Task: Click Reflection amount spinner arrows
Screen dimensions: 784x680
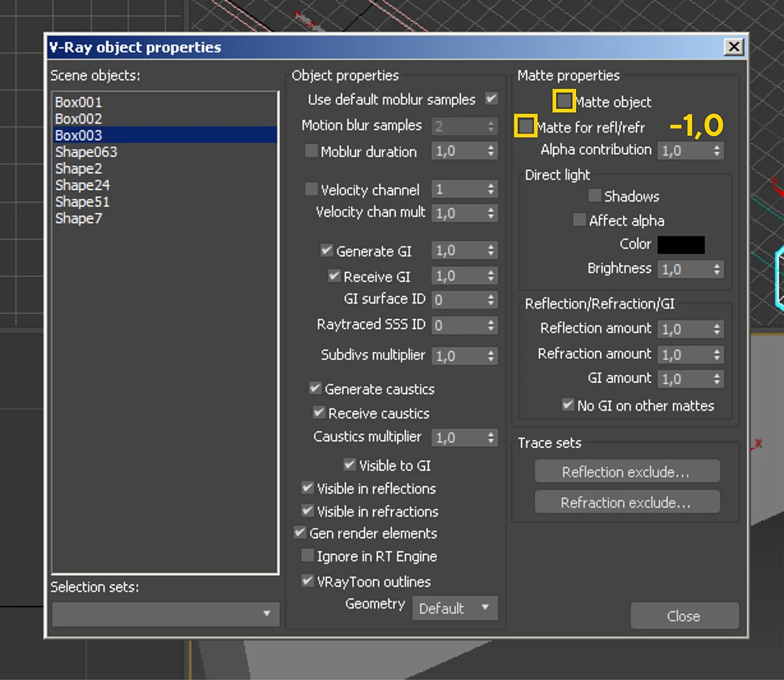Action: [x=717, y=329]
